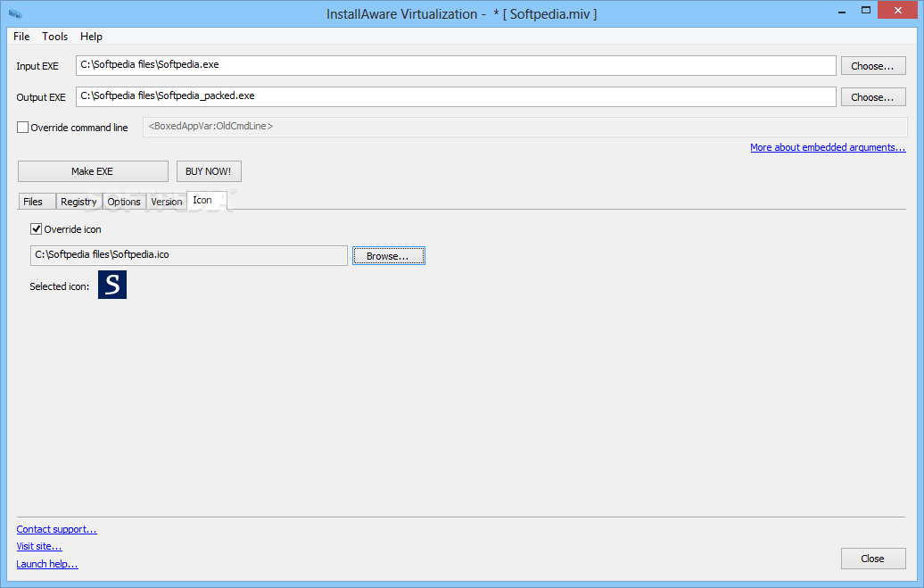924x588 pixels.
Task: Click the BoxedAppVar command line field
Action: click(x=524, y=127)
